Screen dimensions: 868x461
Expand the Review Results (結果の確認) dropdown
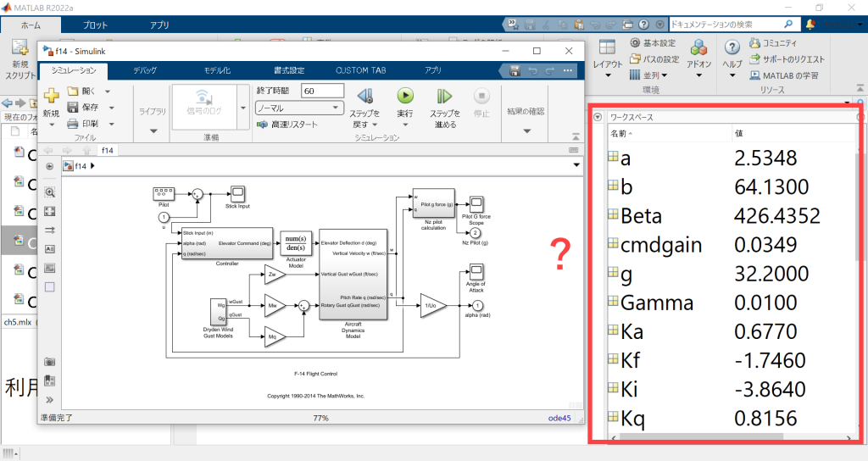pyautogui.click(x=526, y=131)
